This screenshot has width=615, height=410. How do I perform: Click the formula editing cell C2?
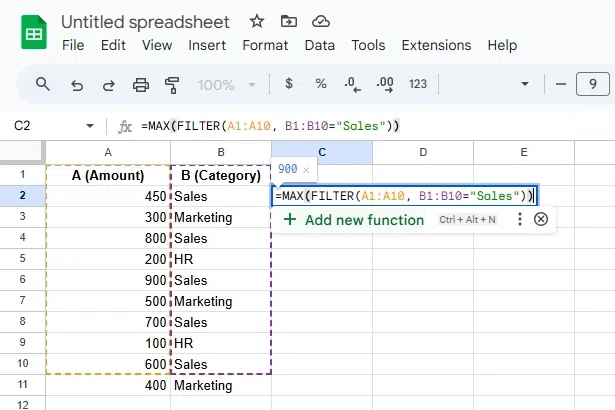tap(405, 196)
